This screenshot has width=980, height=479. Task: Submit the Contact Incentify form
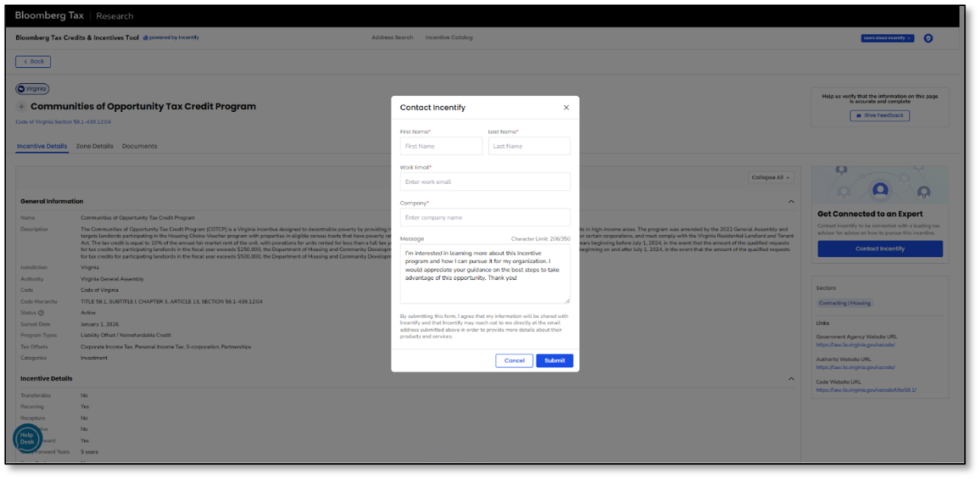point(554,361)
